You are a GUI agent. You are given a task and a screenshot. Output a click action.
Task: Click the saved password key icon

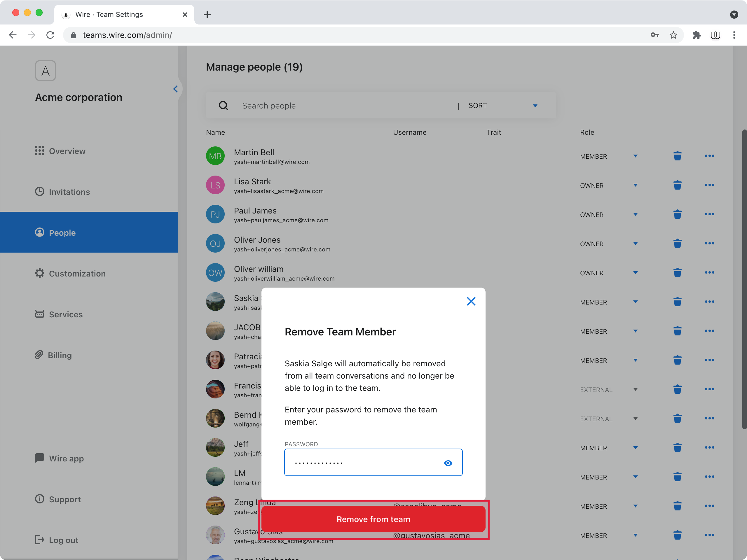(x=655, y=35)
